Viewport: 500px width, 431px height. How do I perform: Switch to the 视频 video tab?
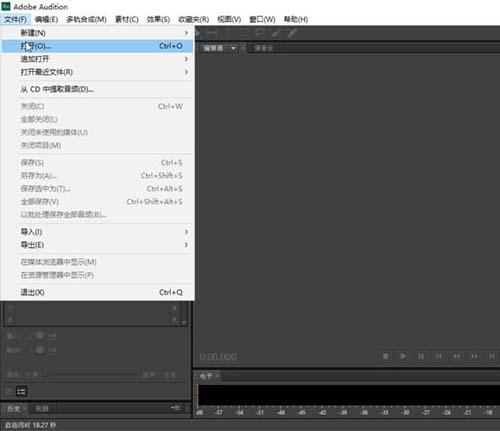click(x=42, y=408)
